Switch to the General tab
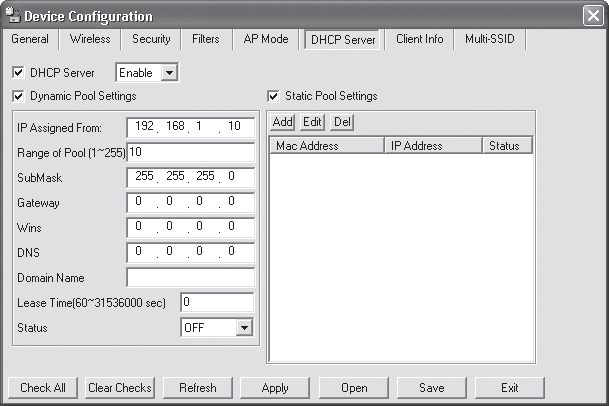Viewport: 609px width, 406px height. [x=30, y=39]
